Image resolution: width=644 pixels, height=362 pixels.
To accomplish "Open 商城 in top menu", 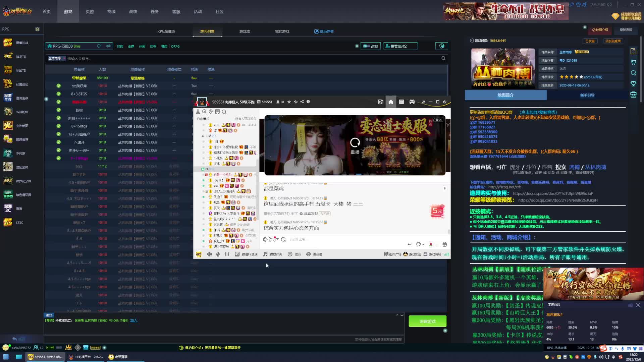I will [111, 12].
